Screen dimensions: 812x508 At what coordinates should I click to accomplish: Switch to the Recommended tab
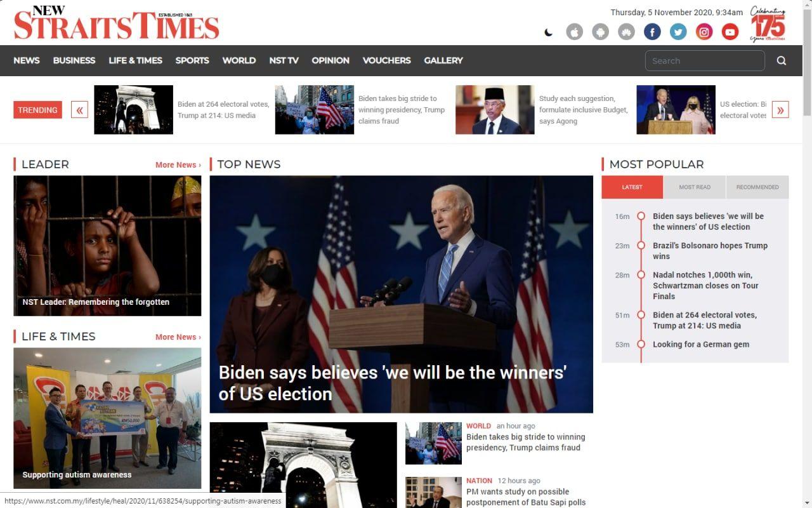(757, 187)
